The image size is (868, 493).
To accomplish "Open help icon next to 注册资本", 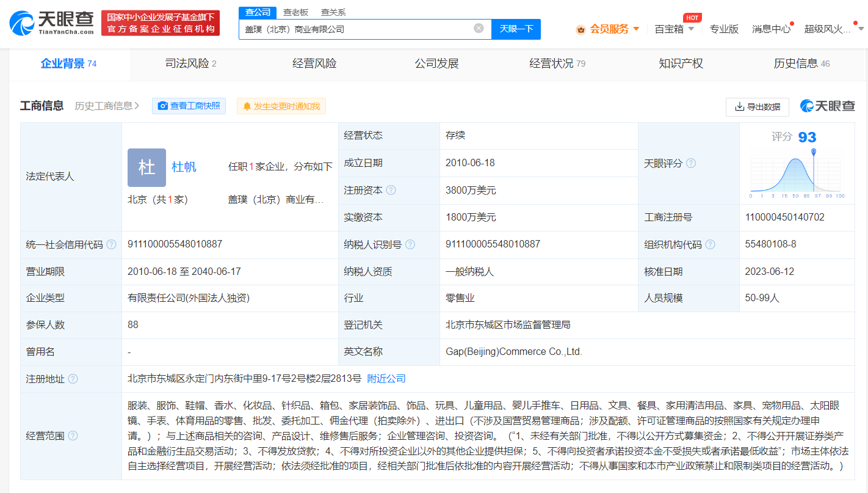I will coord(391,190).
